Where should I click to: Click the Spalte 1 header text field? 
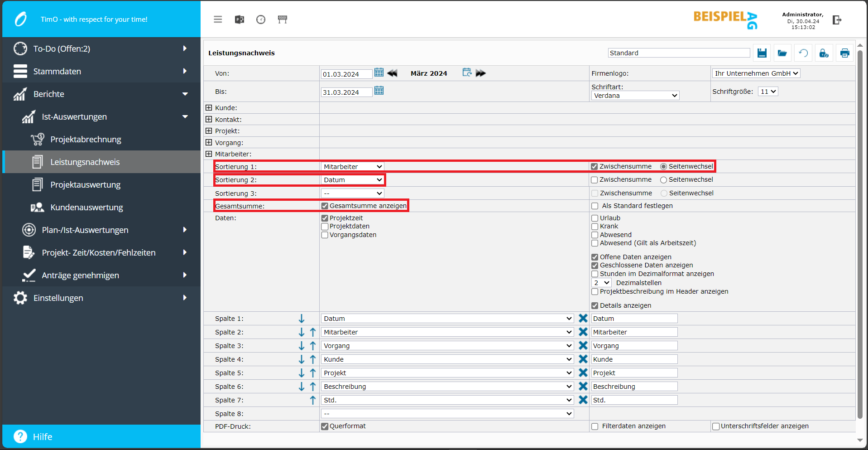634,319
